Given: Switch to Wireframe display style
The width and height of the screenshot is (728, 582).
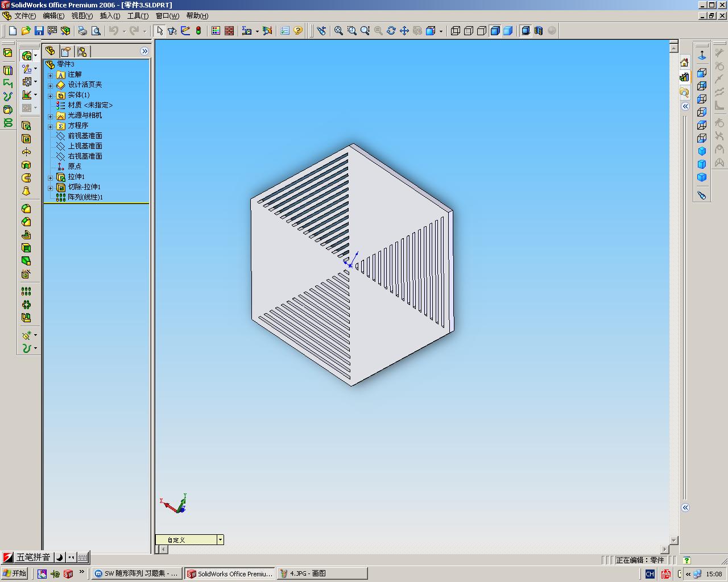Looking at the screenshot, I should pos(455,31).
